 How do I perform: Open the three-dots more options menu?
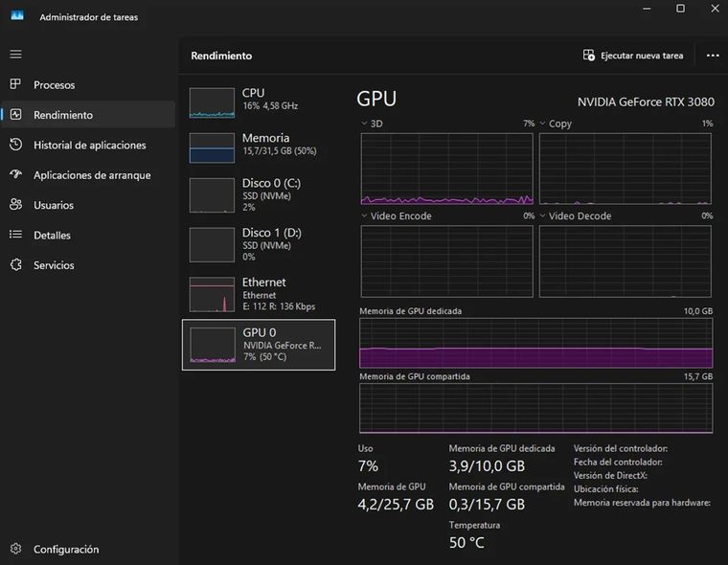[x=713, y=56]
